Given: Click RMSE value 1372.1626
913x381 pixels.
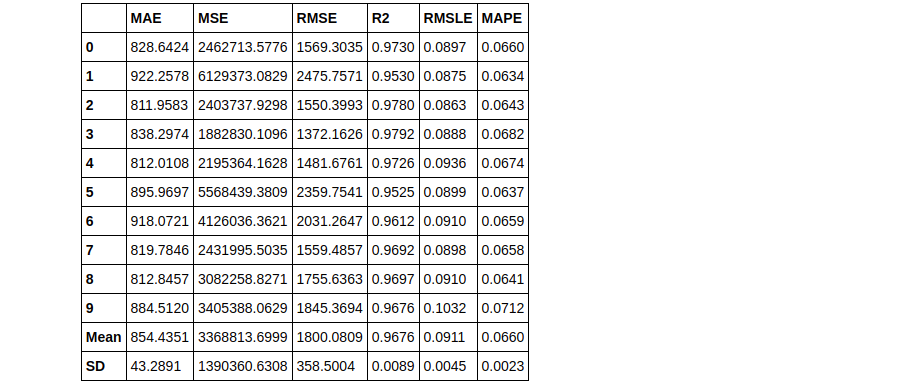Looking at the screenshot, I should (x=330, y=135).
